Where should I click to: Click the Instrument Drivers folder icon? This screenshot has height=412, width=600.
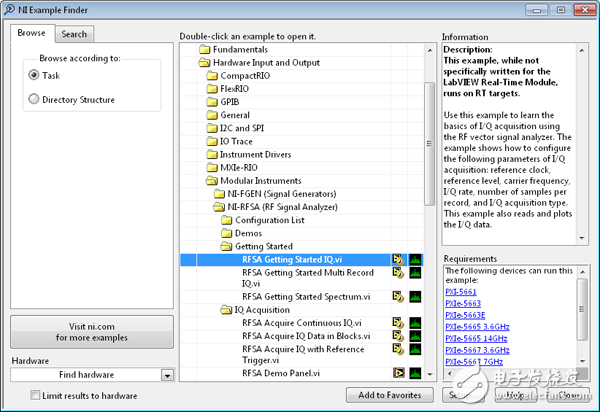tap(212, 154)
